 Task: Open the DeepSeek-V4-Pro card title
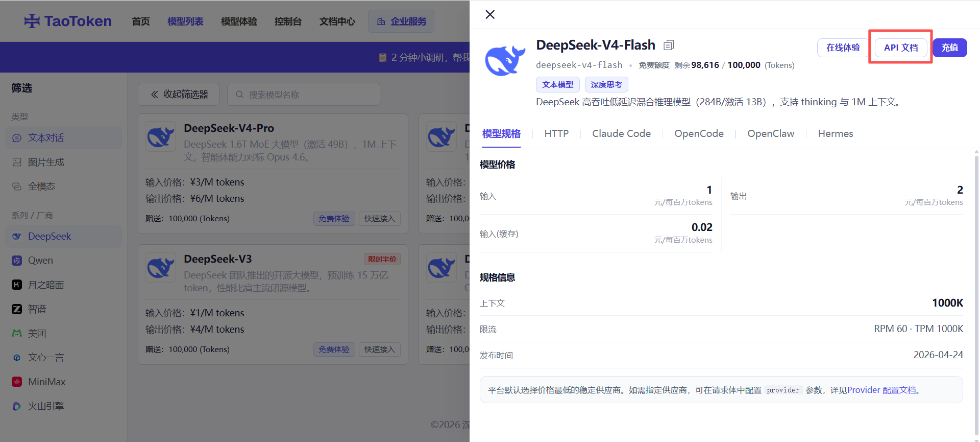click(x=229, y=128)
